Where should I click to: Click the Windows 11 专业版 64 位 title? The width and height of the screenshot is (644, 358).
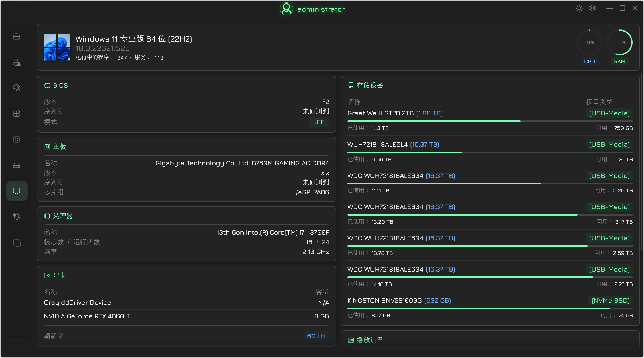134,39
